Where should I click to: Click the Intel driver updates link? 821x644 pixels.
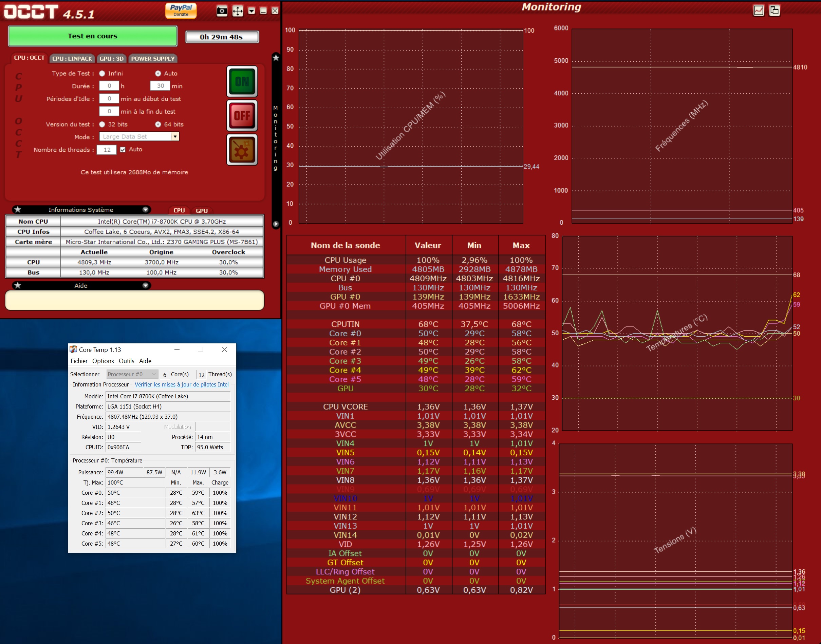click(x=181, y=384)
